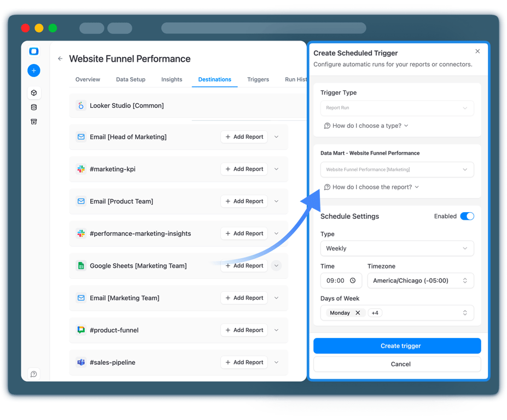
Task: Expand the Email [Product Team] row chevron
Action: click(276, 201)
